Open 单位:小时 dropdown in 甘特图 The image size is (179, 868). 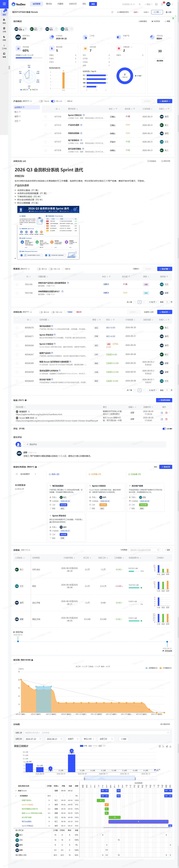pos(89,739)
